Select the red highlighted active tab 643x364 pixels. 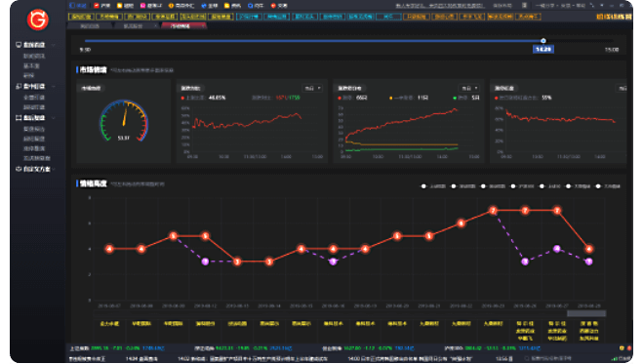(x=183, y=25)
